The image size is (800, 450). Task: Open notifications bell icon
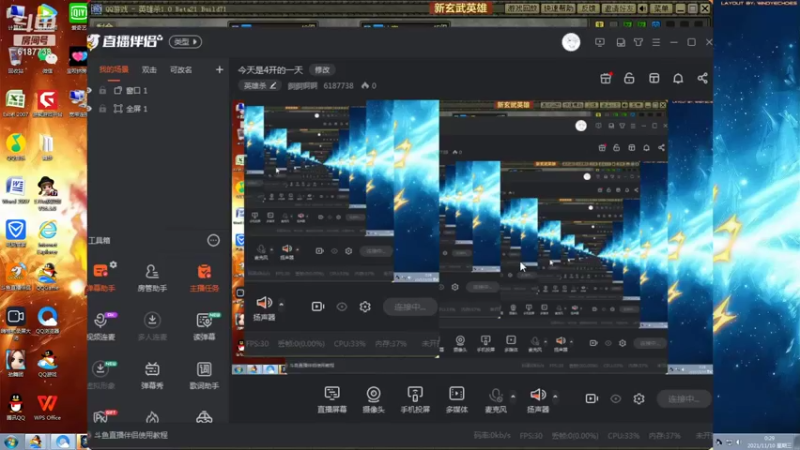(x=678, y=78)
